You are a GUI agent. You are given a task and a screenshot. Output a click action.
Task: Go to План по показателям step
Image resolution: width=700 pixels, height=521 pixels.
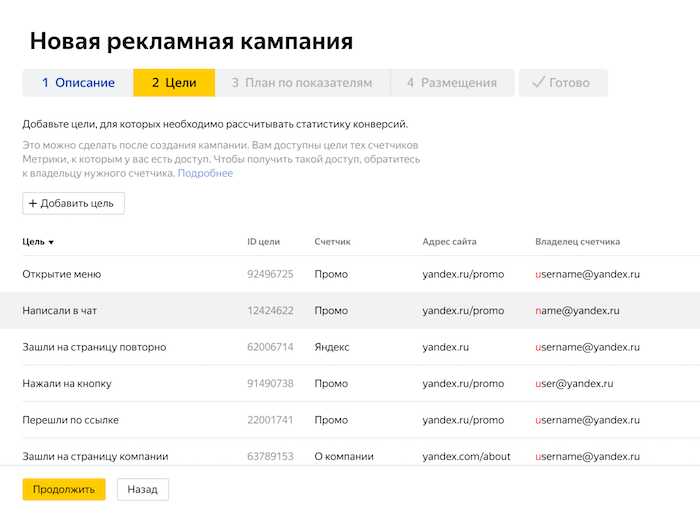tap(302, 83)
